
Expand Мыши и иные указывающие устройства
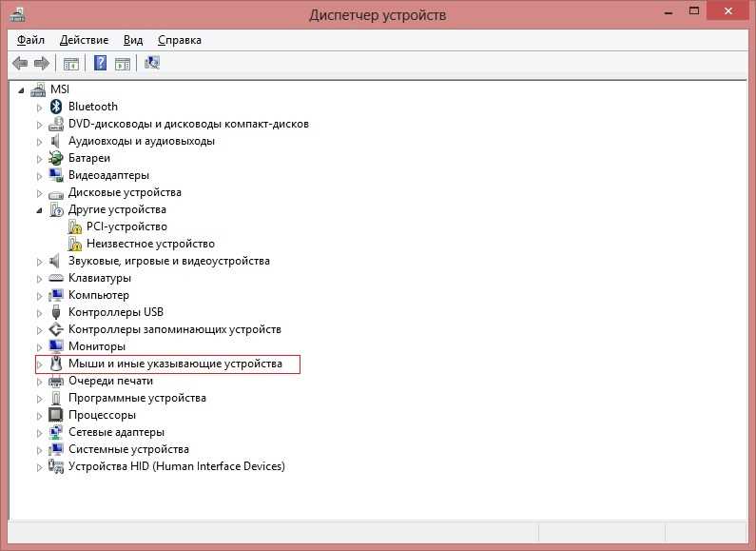[x=39, y=364]
